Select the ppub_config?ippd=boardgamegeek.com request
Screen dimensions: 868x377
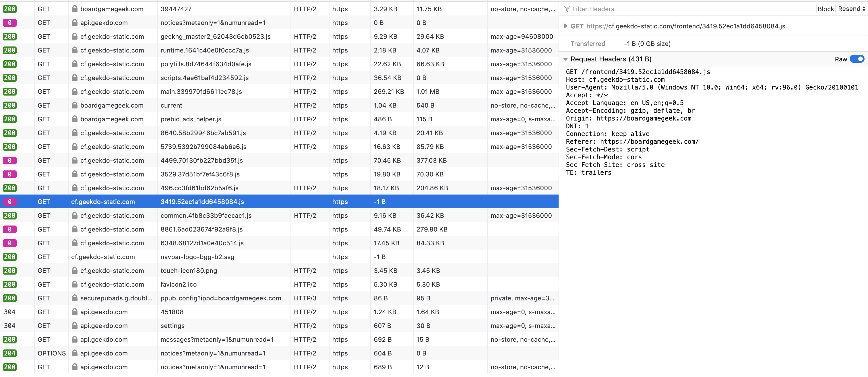coord(279,298)
